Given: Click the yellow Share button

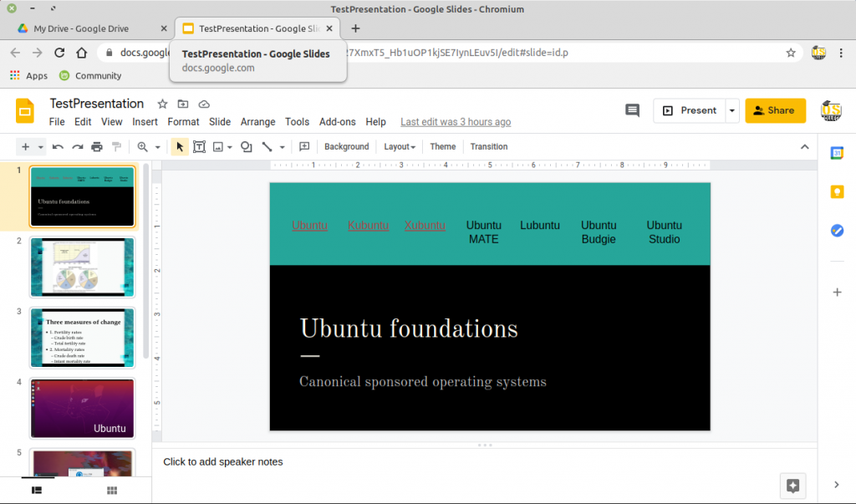Looking at the screenshot, I should (775, 110).
